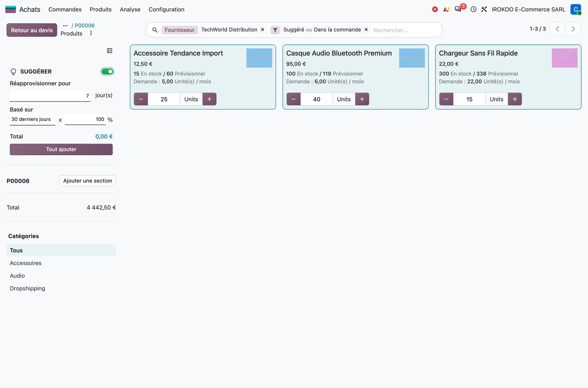
Task: Open the Achats app home icon
Action: 10,9
